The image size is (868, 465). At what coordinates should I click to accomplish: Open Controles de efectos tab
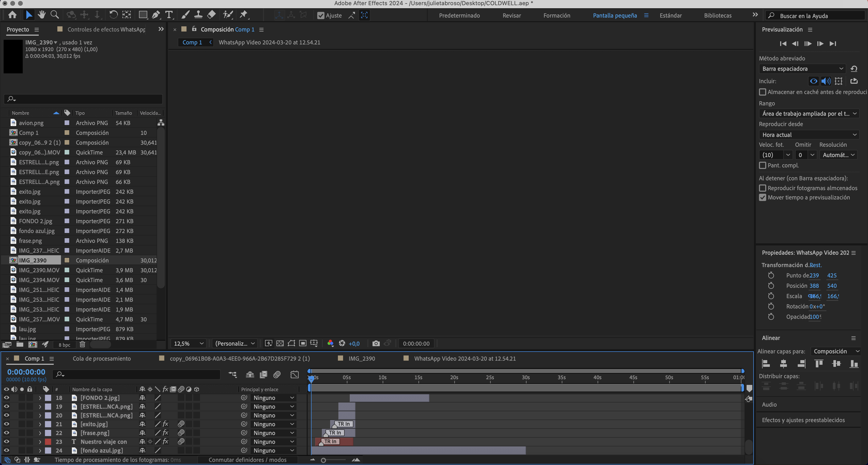click(x=106, y=30)
